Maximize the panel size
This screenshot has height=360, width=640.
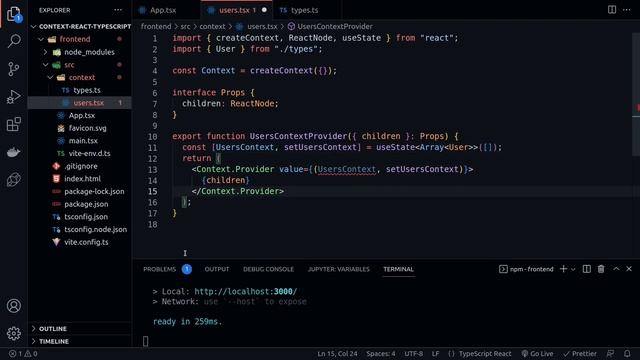coord(616,269)
